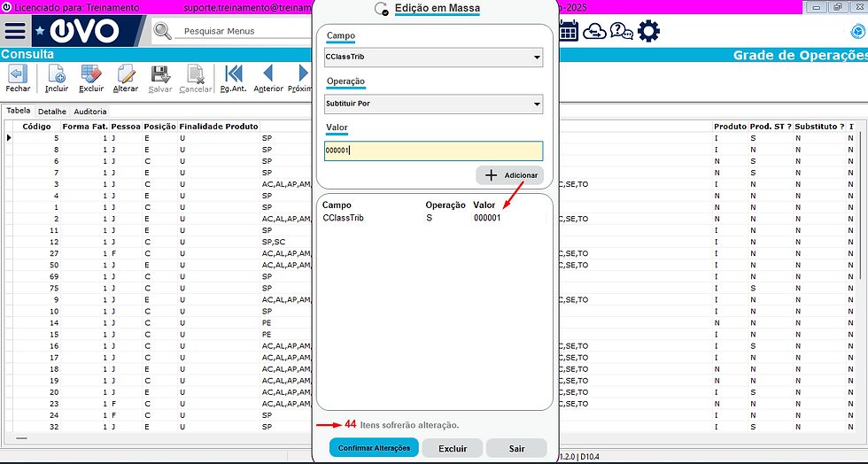This screenshot has width=868, height=464.
Task: Click the PE cell in row 14
Action: point(267,322)
